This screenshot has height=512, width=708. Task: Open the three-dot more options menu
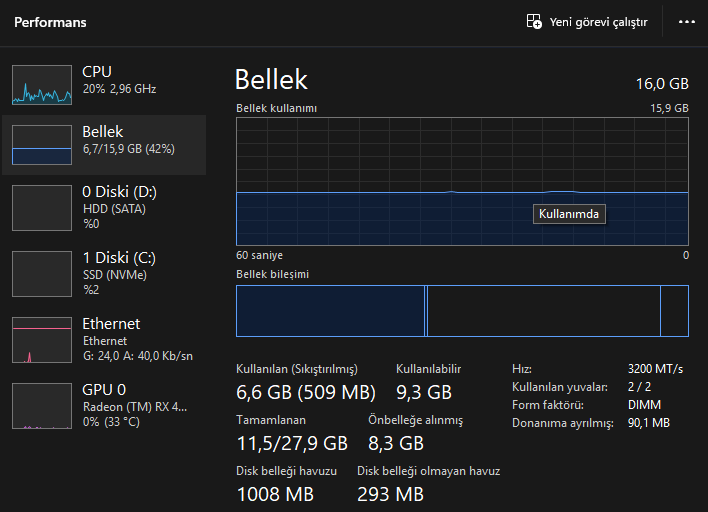(x=687, y=22)
